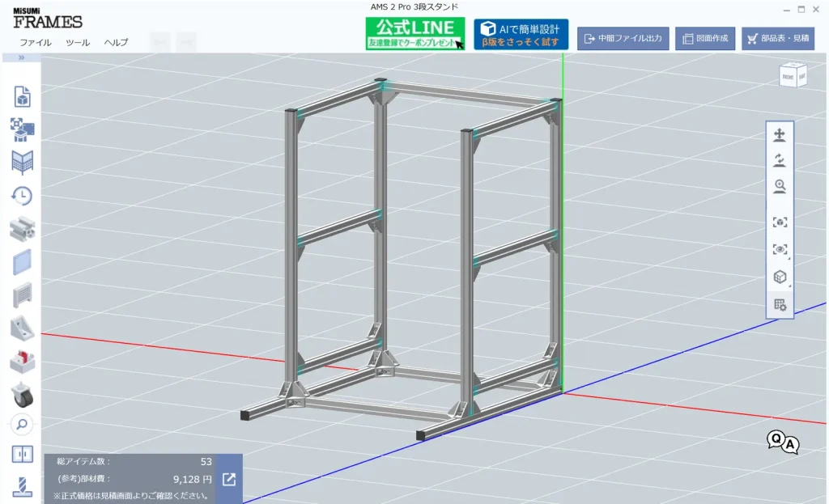829x504 pixels.
Task: Open the history clock icon
Action: 22,195
